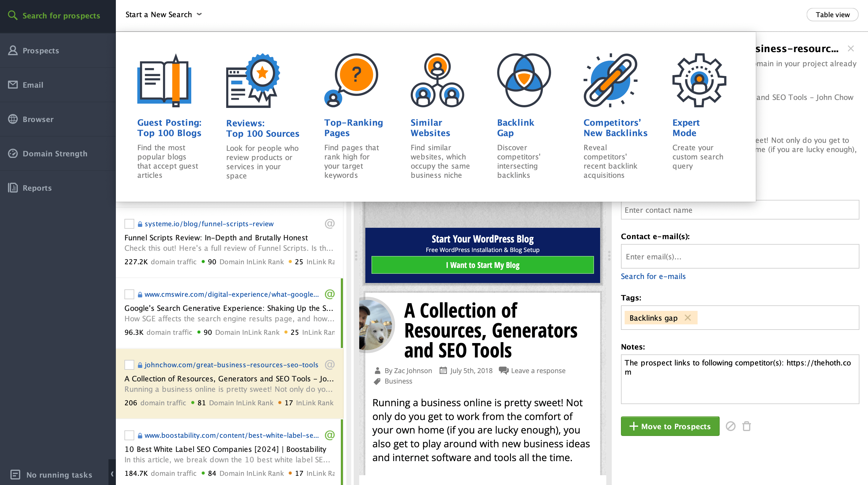868x485 pixels.
Task: Collapse the left sidebar with arrow
Action: (112, 474)
